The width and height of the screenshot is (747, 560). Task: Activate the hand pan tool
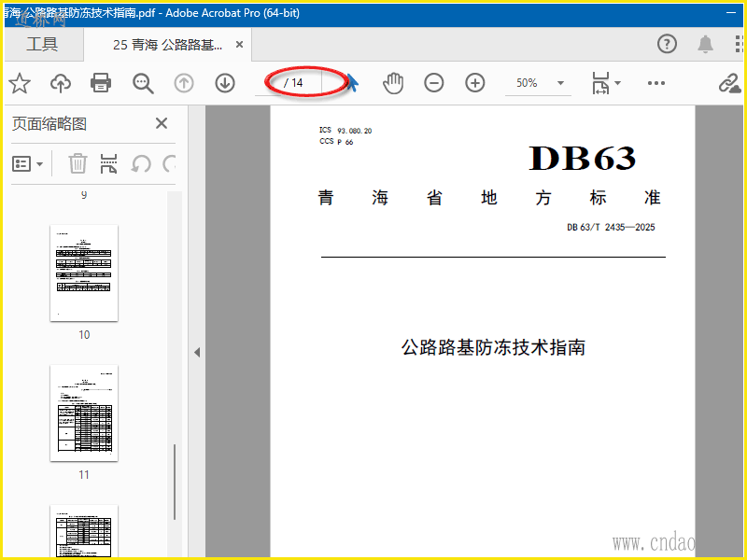tap(393, 83)
